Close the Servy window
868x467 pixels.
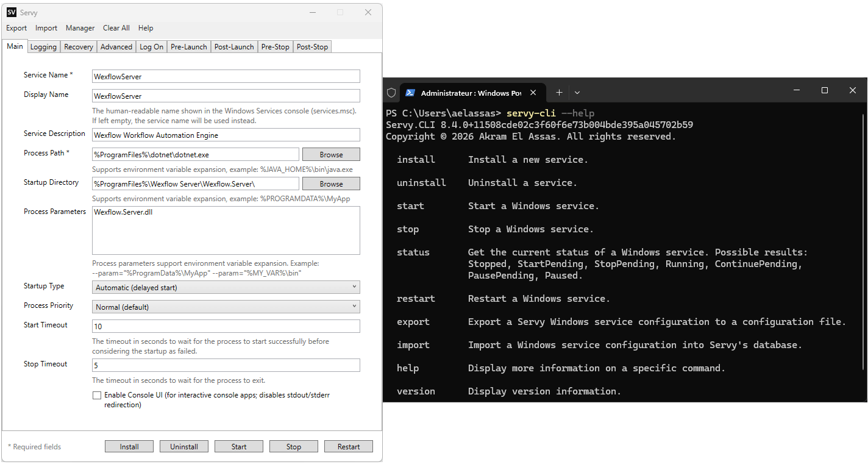[368, 12]
